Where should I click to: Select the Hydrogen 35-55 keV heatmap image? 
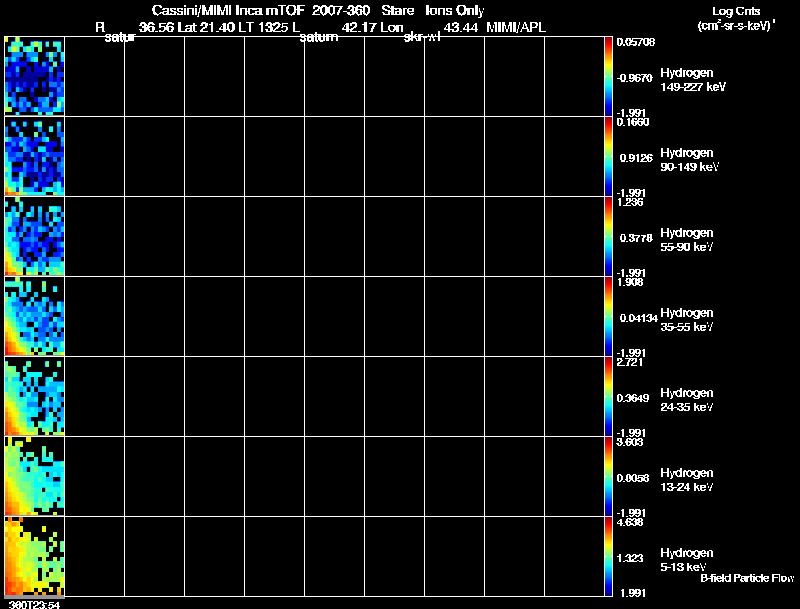35,316
